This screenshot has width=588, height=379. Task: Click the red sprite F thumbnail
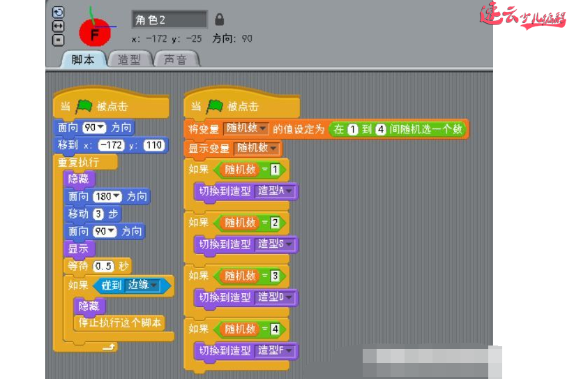tap(95, 31)
